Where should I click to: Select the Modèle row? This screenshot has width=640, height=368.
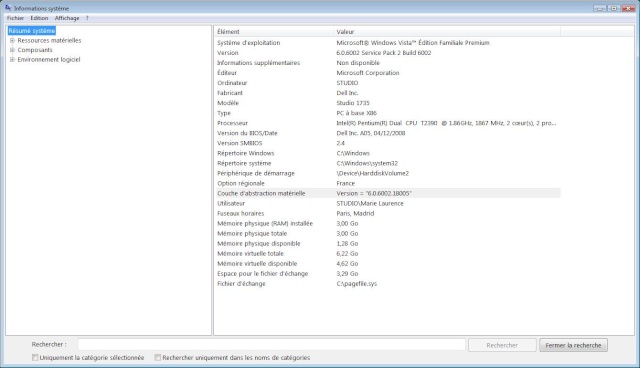tap(387, 103)
